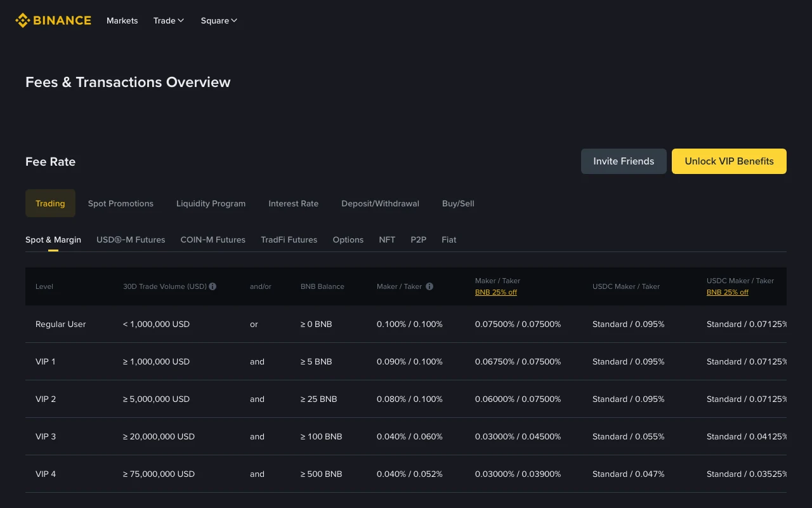Click the Invite Friends button
The width and height of the screenshot is (812, 508).
[x=624, y=161]
